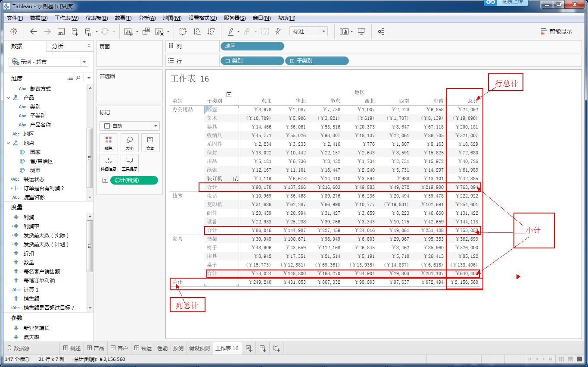Open the 标准 fit dropdown
The height and width of the screenshot is (367, 588).
308,31
